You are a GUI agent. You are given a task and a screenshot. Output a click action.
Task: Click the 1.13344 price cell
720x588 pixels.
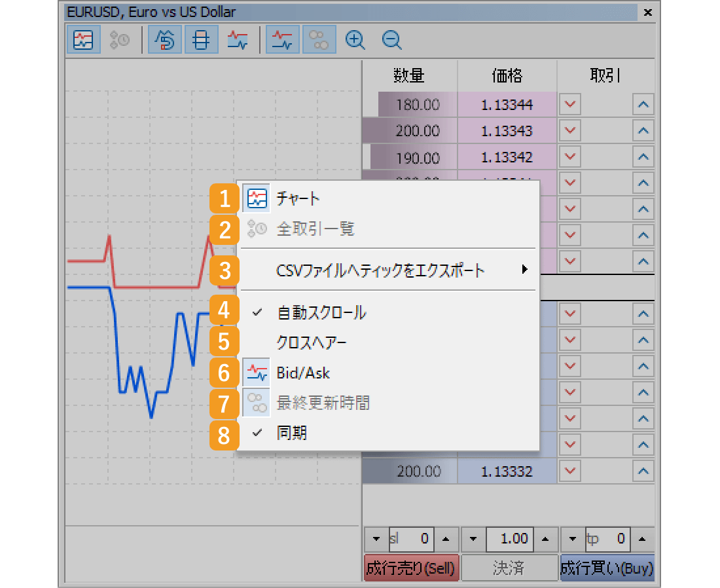(x=507, y=105)
